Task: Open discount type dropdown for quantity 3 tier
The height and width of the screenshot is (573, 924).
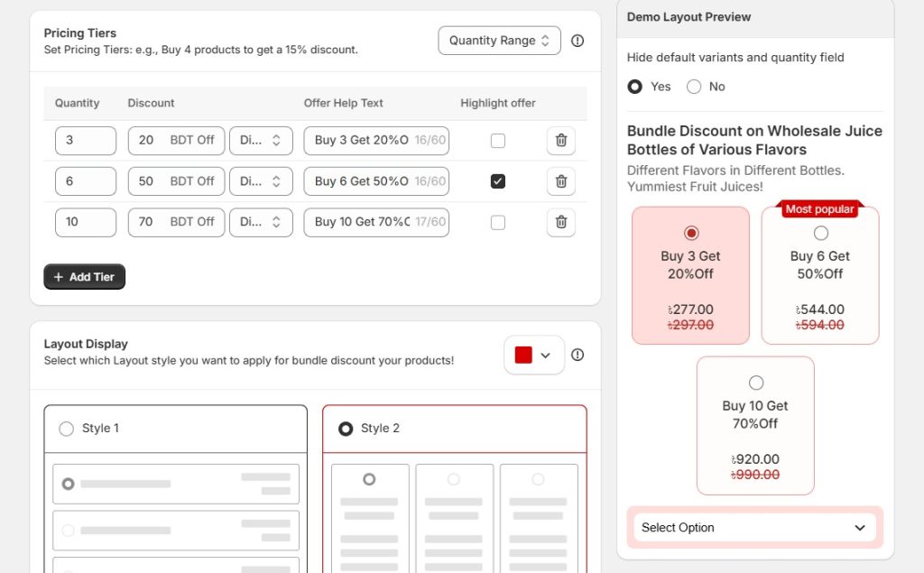Action: tap(261, 141)
